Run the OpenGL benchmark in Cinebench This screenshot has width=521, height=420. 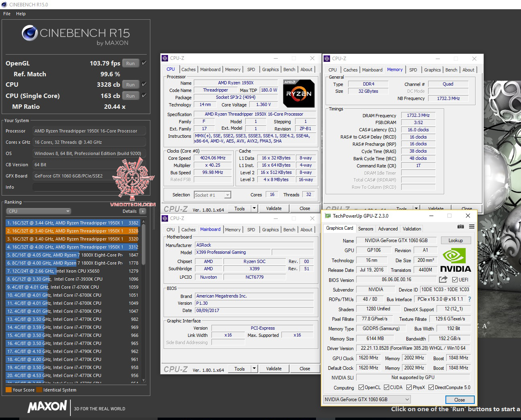coord(130,63)
